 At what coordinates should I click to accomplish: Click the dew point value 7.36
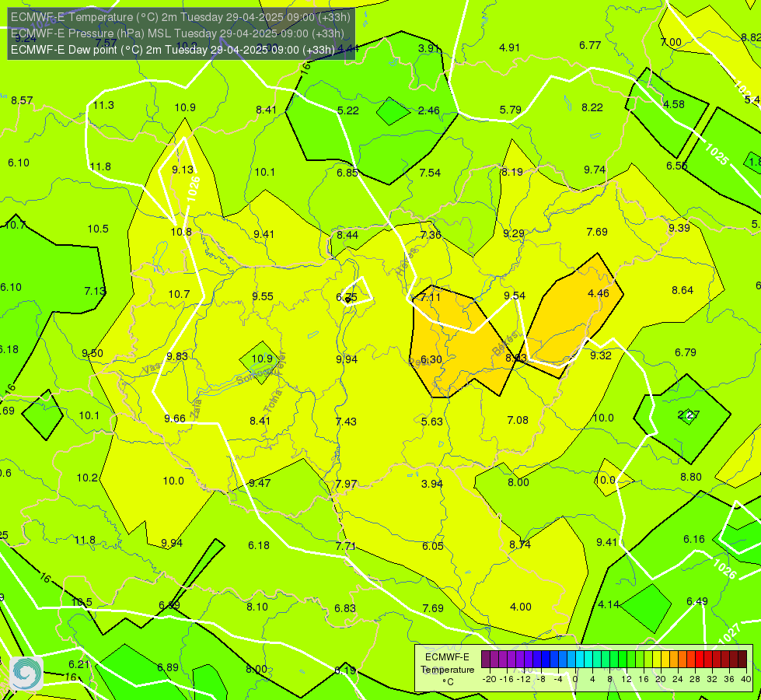[431, 235]
